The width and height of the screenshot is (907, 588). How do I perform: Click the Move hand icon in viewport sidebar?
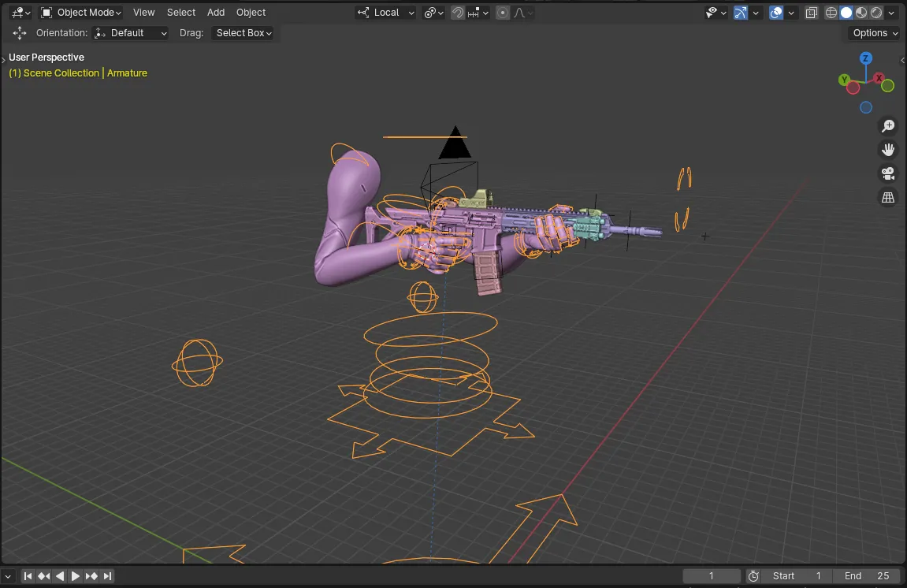coord(888,149)
